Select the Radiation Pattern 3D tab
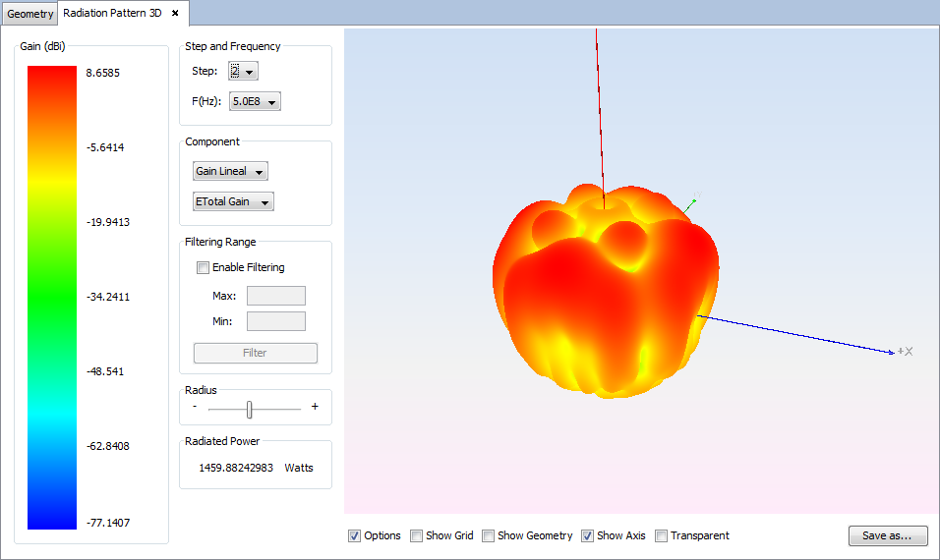 click(111, 14)
